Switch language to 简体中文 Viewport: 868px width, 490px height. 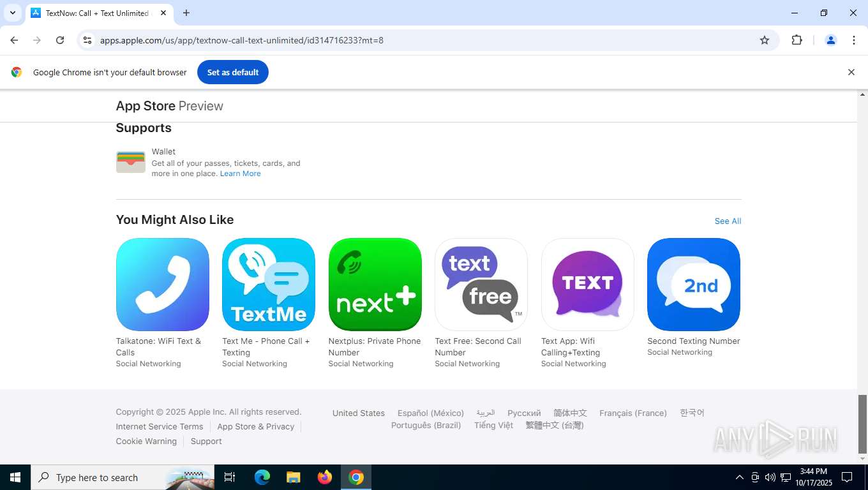[570, 413]
